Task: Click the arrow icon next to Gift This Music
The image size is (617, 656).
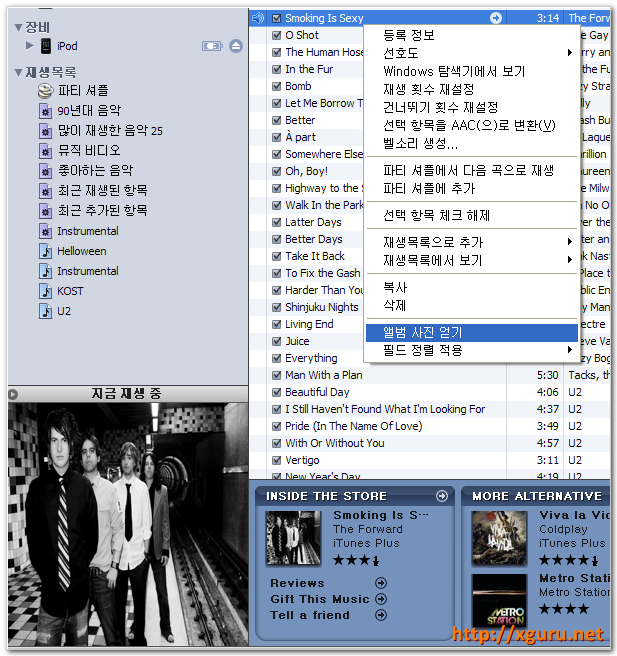Action: (381, 599)
